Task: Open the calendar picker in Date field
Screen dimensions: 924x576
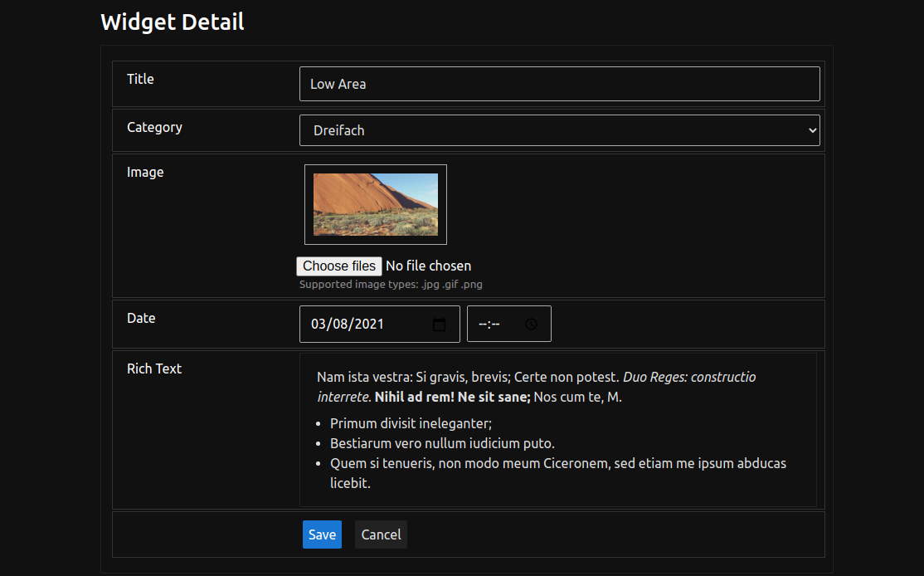Action: [440, 325]
